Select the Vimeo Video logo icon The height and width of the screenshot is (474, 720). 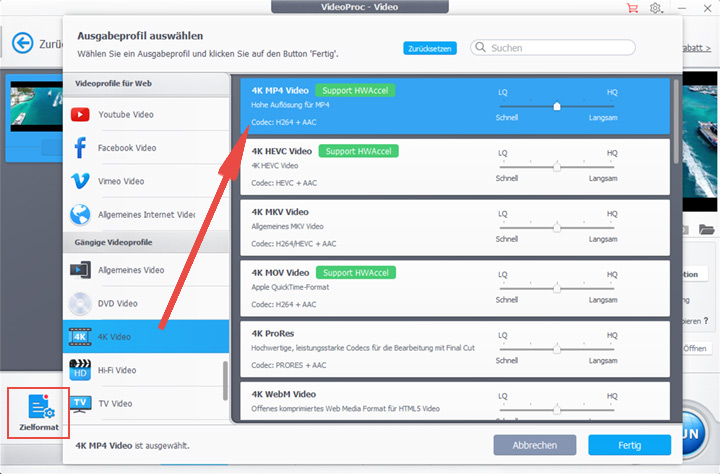click(x=80, y=181)
